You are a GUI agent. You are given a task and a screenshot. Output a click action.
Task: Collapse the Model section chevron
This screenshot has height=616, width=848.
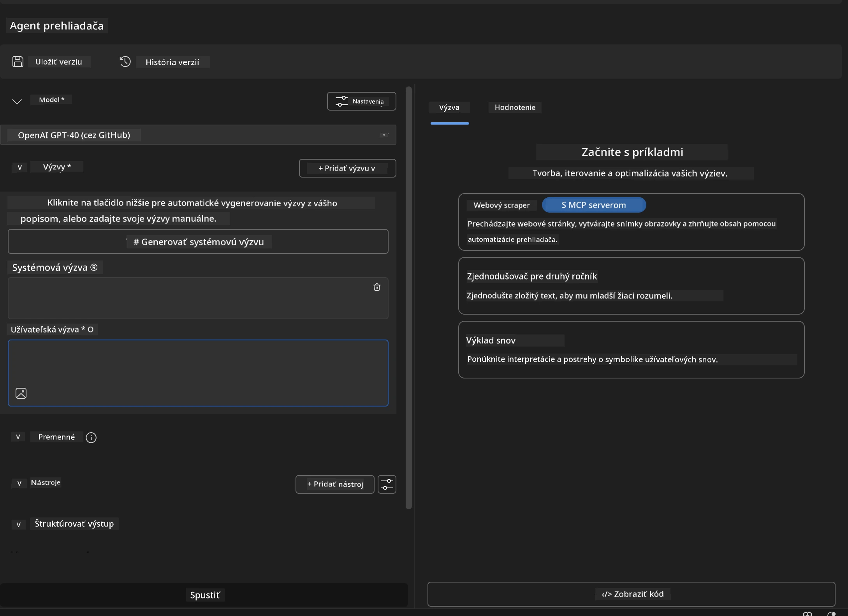(17, 101)
